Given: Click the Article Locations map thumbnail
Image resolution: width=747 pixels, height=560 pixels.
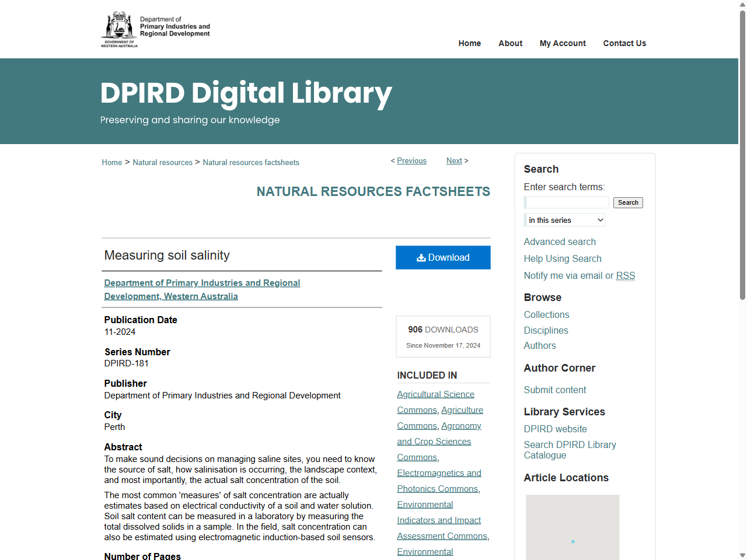Looking at the screenshot, I should pyautogui.click(x=573, y=527).
